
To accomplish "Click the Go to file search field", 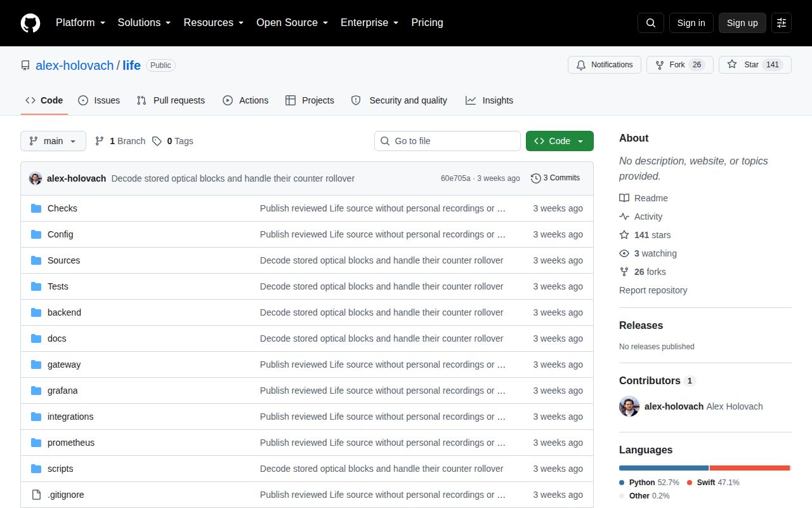I will 447,141.
